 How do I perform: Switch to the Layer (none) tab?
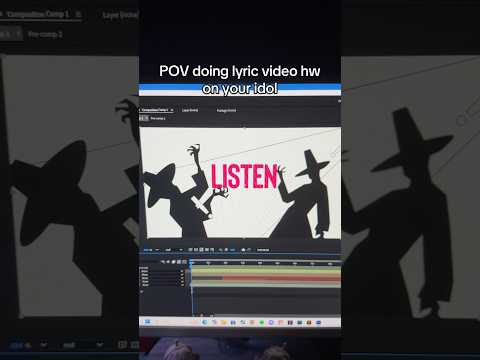190,110
